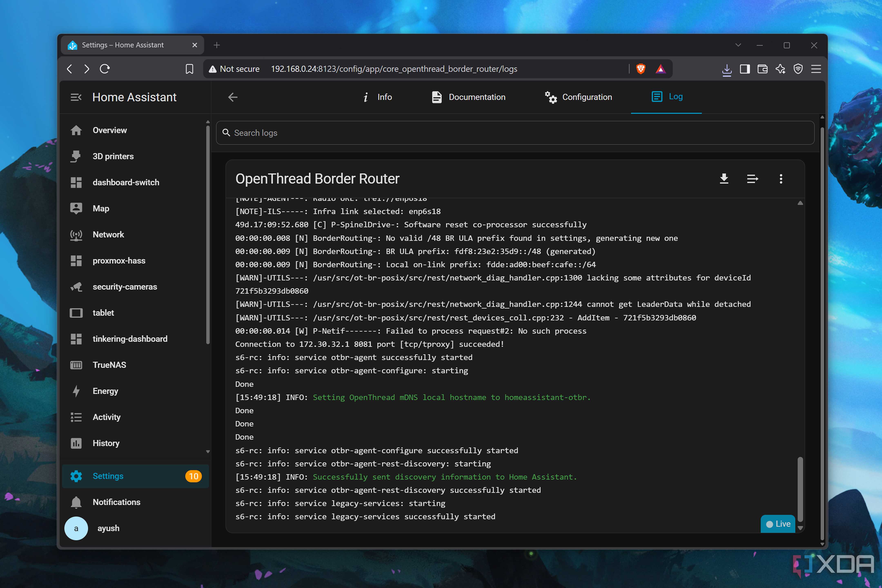Click the main page scrollbar thumb
Viewport: 882px width, 588px height.
click(822, 334)
